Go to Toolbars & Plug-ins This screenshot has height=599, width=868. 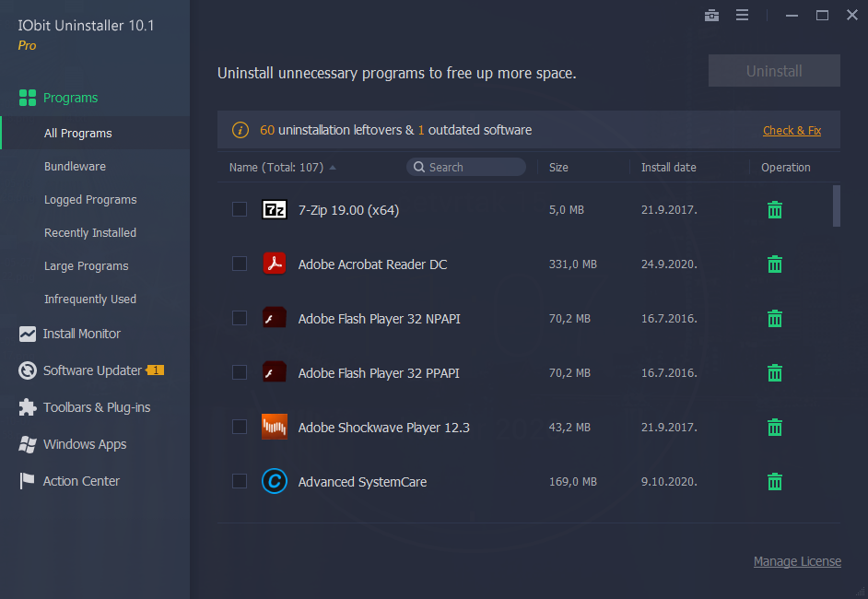tap(97, 407)
